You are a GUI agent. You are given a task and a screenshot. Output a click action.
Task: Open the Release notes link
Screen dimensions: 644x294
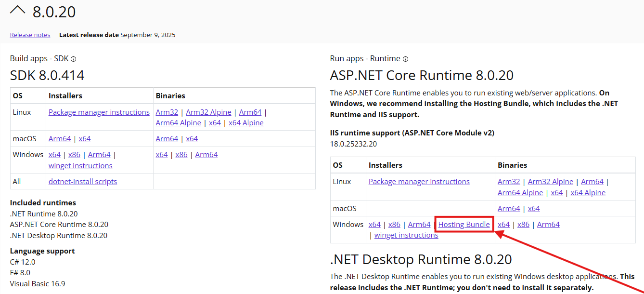30,35
